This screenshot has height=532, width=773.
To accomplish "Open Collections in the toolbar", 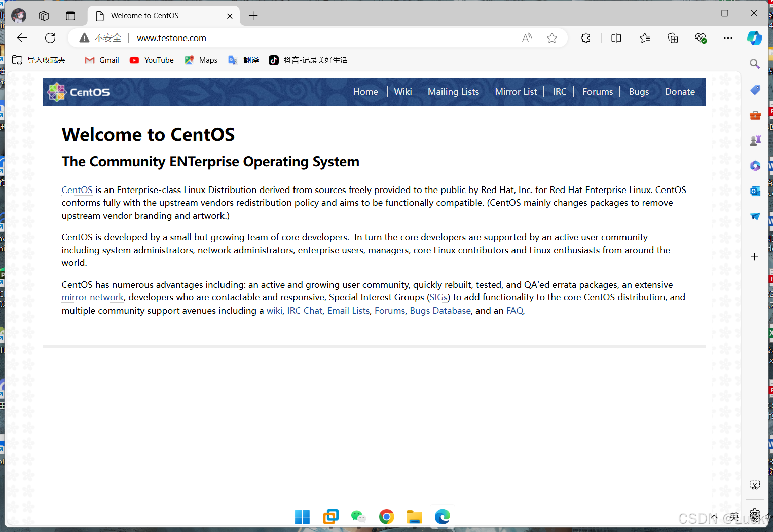I will pyautogui.click(x=673, y=38).
